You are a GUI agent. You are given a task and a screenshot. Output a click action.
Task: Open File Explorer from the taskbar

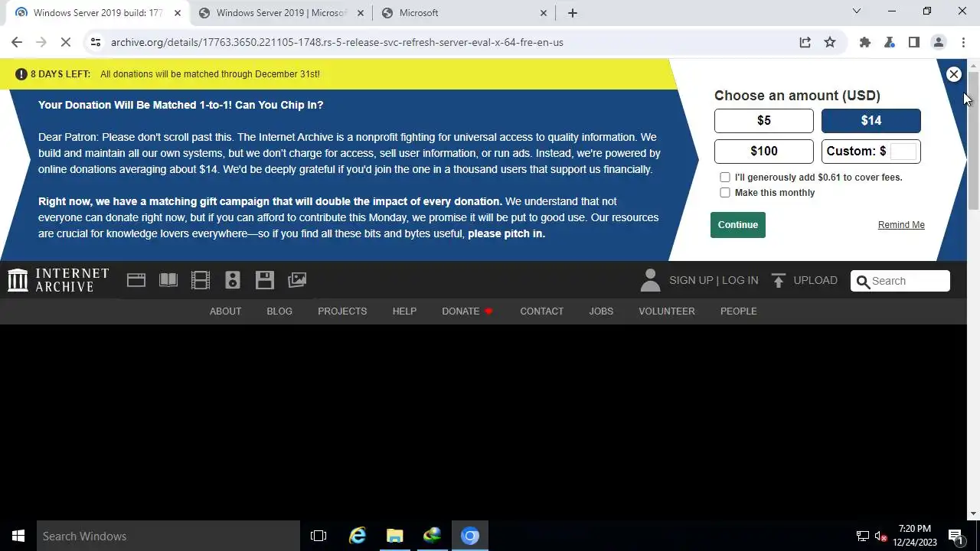pos(395,536)
